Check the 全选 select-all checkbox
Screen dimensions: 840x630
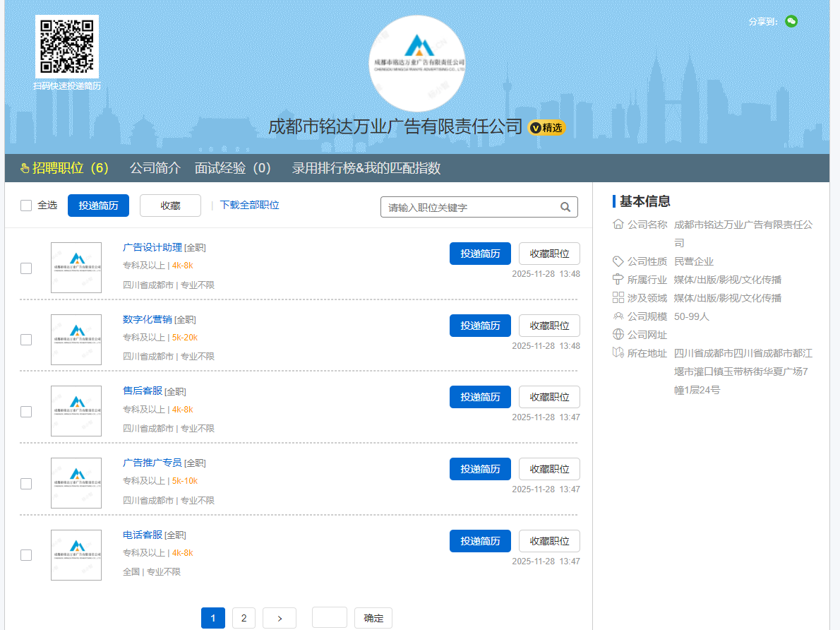tap(25, 205)
